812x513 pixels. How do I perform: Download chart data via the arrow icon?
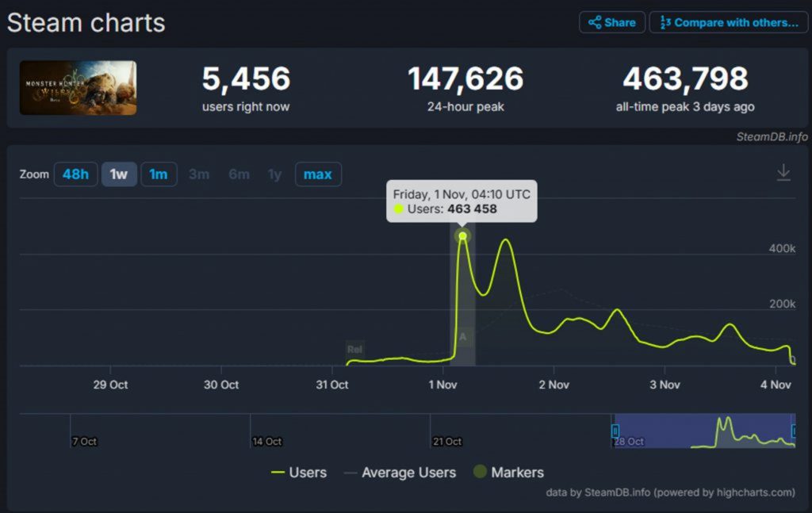pos(783,172)
